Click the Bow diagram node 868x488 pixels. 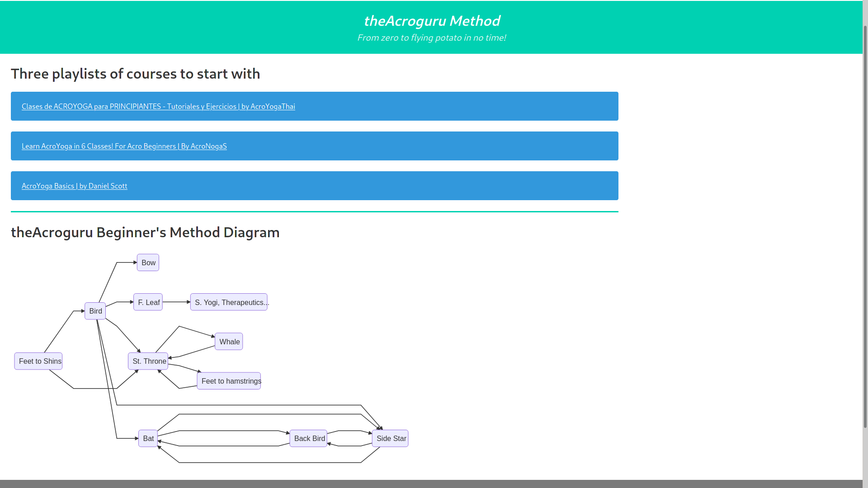(148, 263)
